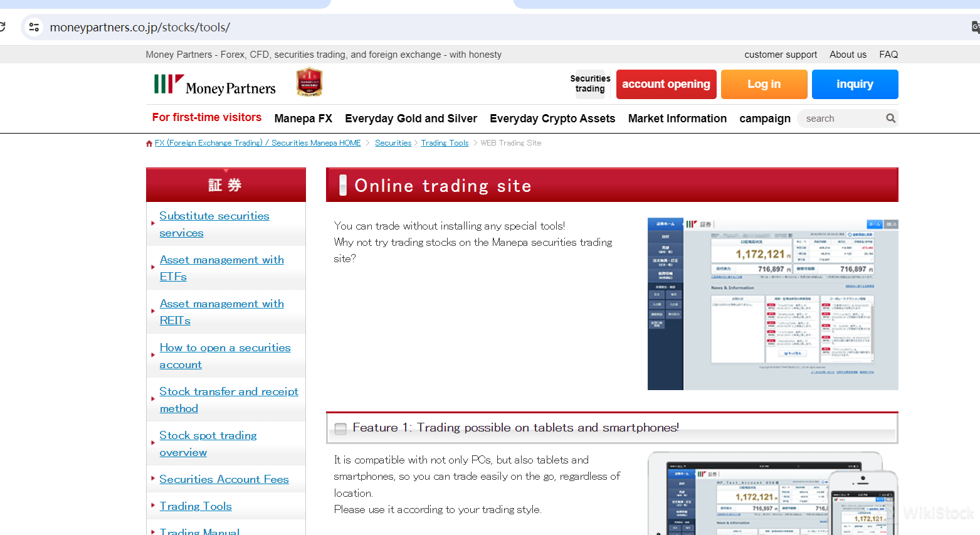Click FX Securities Manepa HOME breadcrumb
This screenshot has height=535, width=980.
pyautogui.click(x=258, y=143)
